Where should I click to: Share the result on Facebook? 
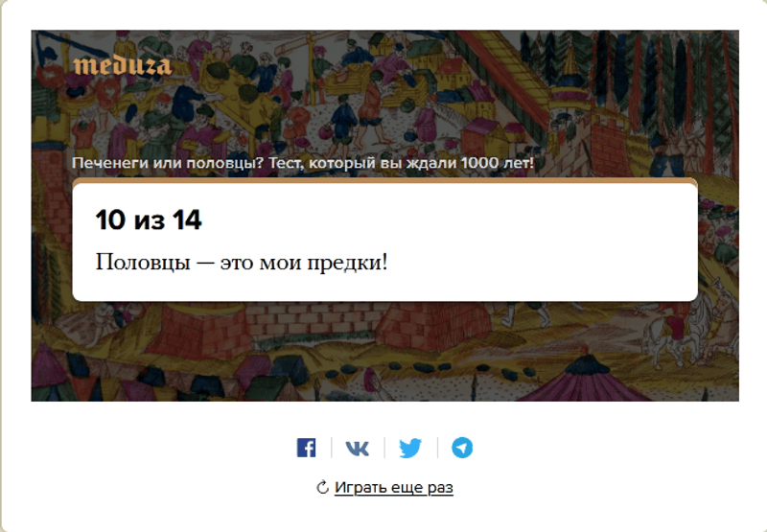[x=306, y=448]
